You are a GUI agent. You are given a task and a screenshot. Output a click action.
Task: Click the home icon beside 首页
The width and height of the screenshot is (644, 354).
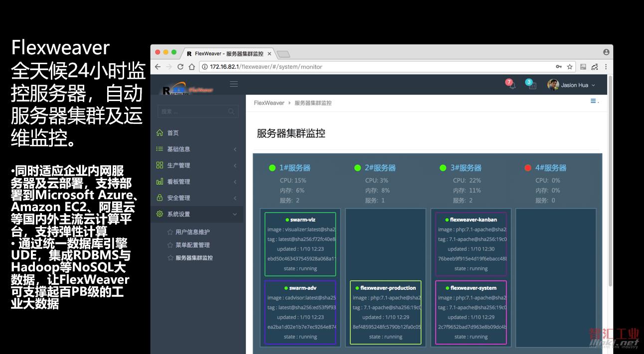160,132
